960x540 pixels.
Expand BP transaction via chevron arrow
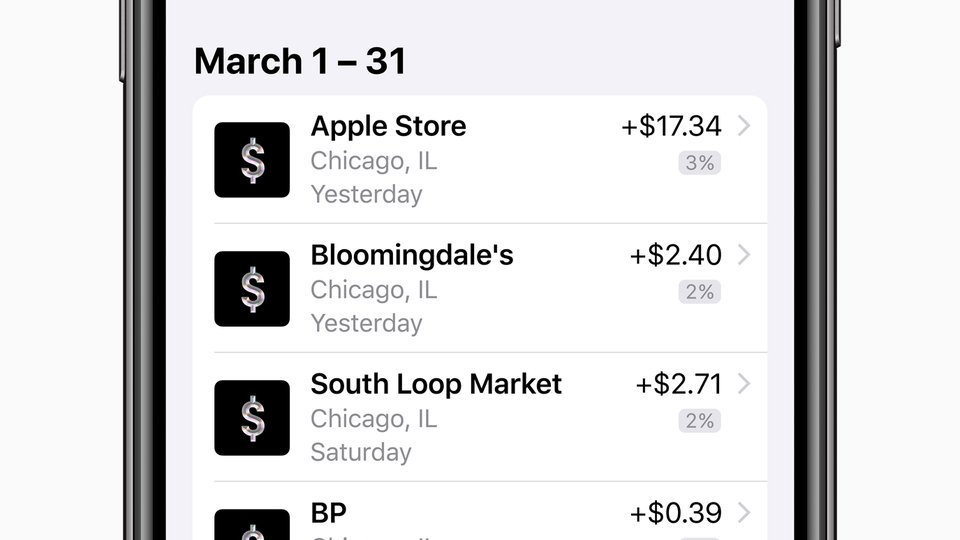744,513
